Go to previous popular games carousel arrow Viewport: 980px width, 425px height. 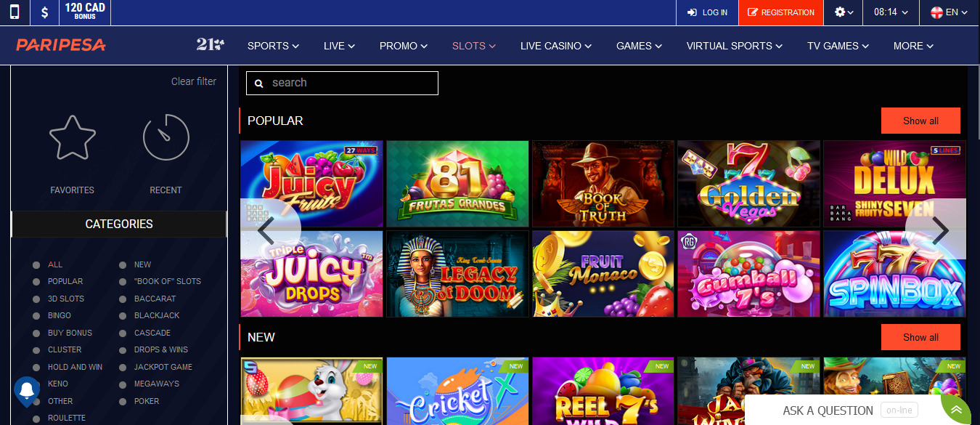(266, 230)
